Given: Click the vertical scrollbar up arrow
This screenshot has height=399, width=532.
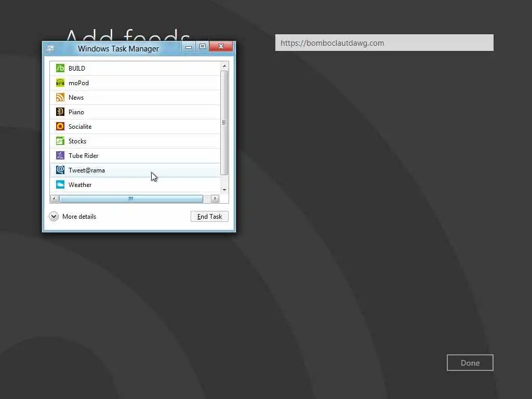Looking at the screenshot, I should [x=224, y=66].
